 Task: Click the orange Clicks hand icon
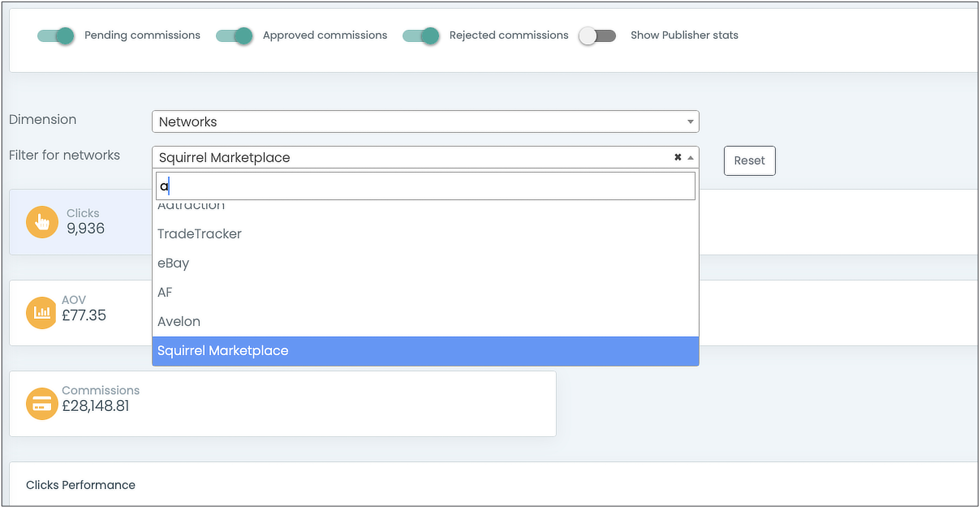tap(42, 222)
